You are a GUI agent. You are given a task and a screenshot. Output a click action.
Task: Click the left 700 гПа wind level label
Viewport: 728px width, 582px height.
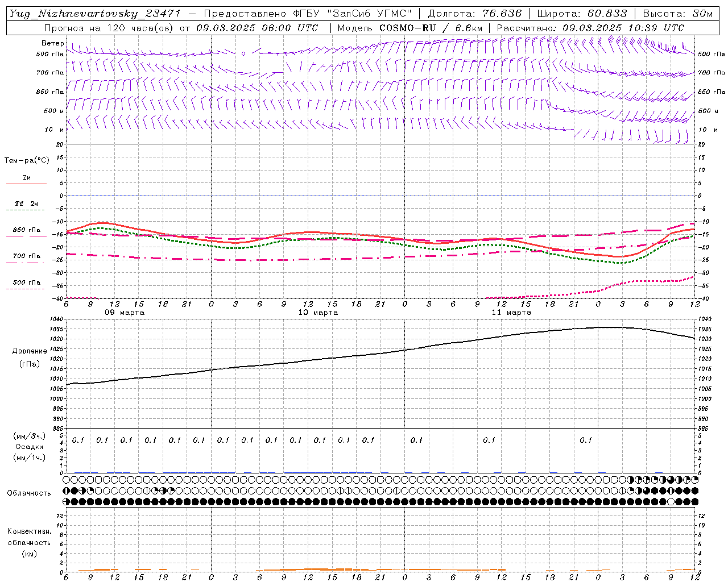pyautogui.click(x=50, y=73)
